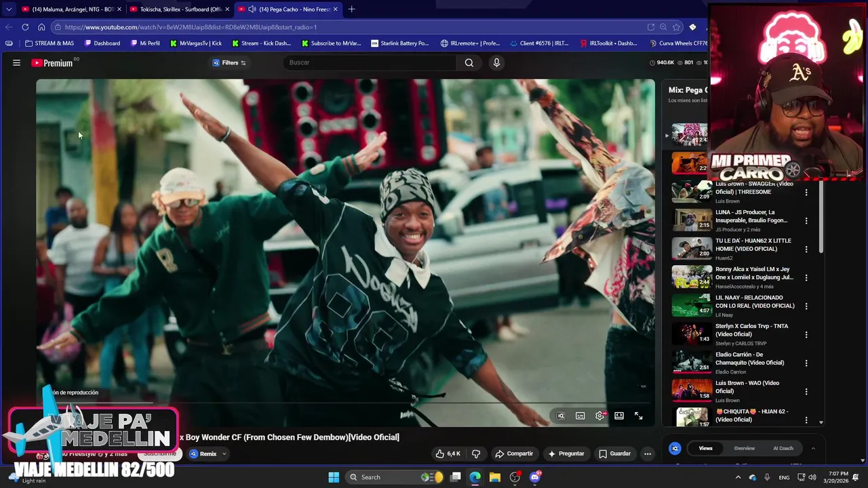Viewport: 868px width, 488px height.
Task: Select the Views tab in vidIQ panel
Action: (706, 448)
